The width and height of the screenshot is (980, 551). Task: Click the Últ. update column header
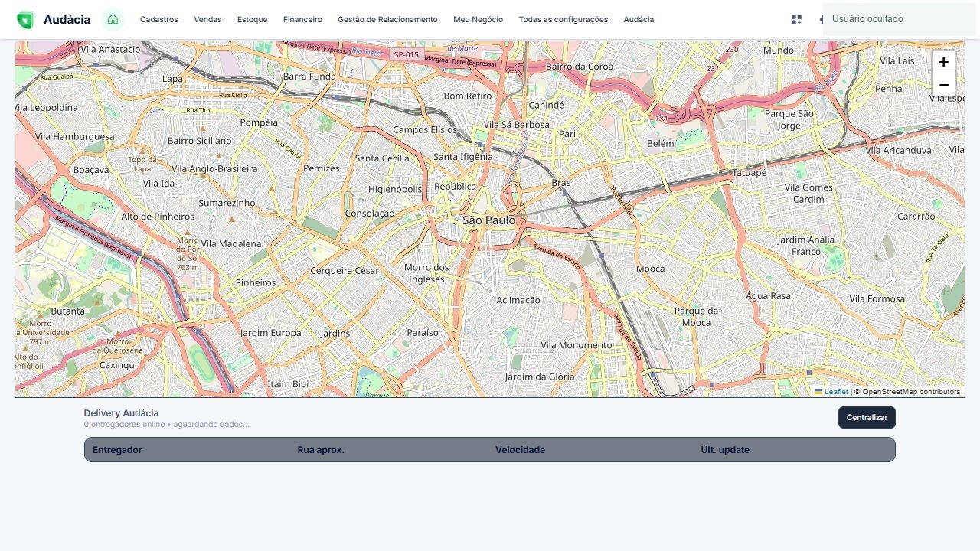click(725, 450)
